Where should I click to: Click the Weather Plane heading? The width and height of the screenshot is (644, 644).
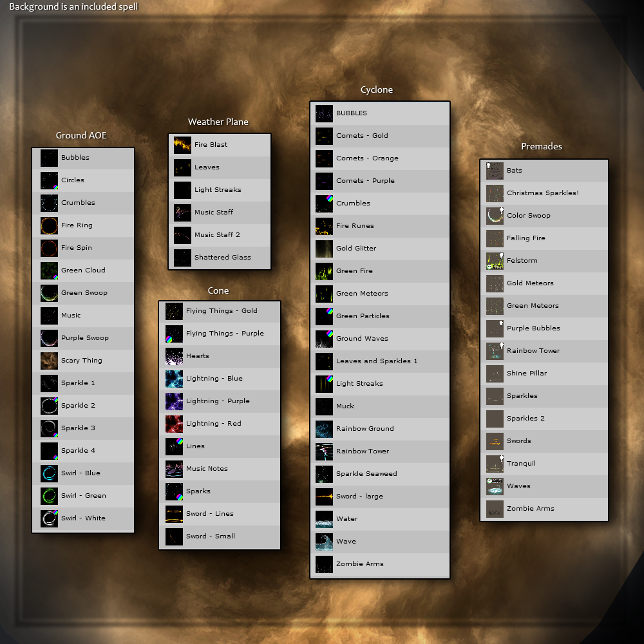(x=218, y=122)
